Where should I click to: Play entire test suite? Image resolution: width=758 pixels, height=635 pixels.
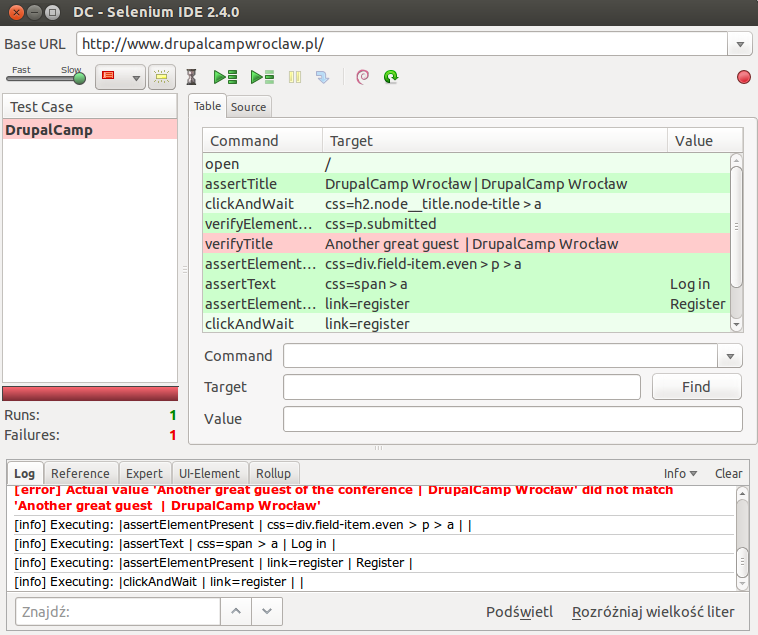[x=225, y=77]
